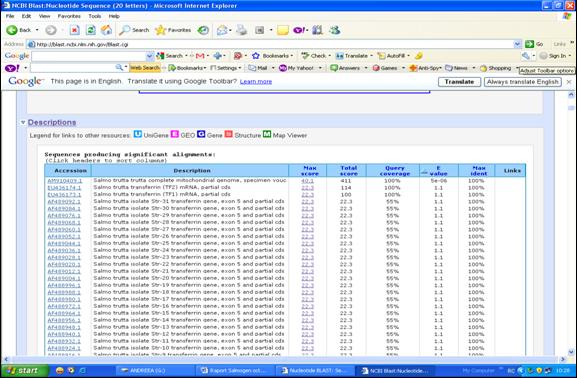Click Always translate English button
Image resolution: width=577 pixels, height=378 pixels.
point(523,82)
